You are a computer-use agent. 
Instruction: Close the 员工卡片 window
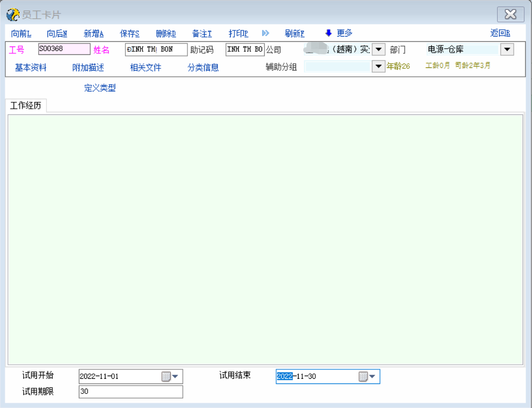pyautogui.click(x=510, y=15)
